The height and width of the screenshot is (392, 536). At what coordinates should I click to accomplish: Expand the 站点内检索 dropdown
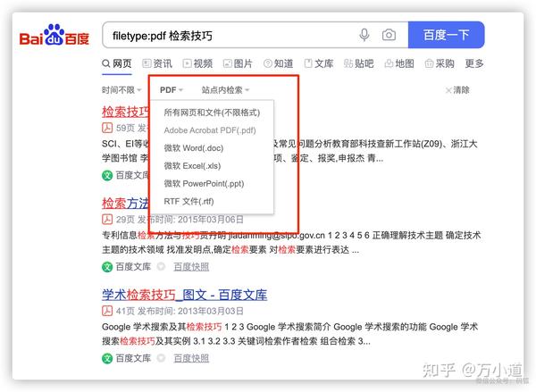(x=225, y=90)
